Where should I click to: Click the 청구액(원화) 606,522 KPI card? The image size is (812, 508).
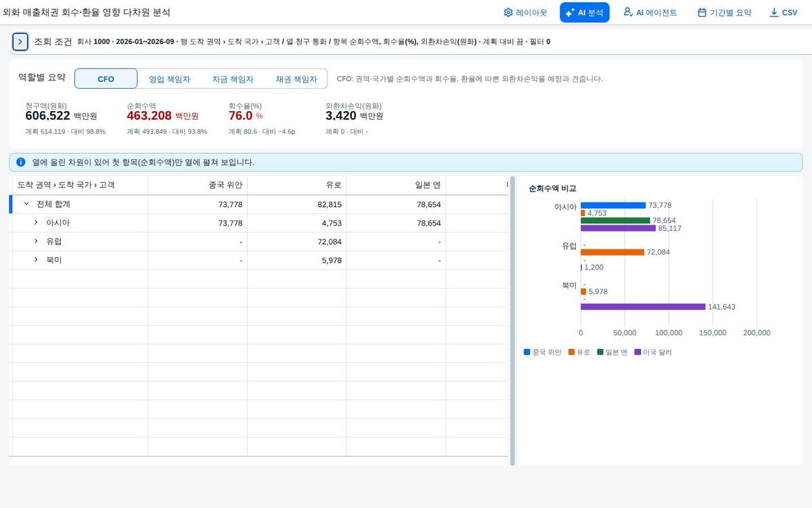coord(66,119)
